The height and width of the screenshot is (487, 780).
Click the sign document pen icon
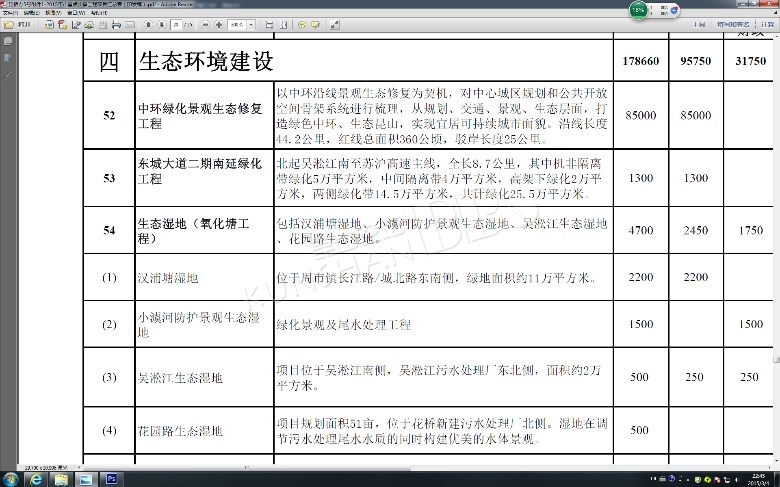point(76,24)
